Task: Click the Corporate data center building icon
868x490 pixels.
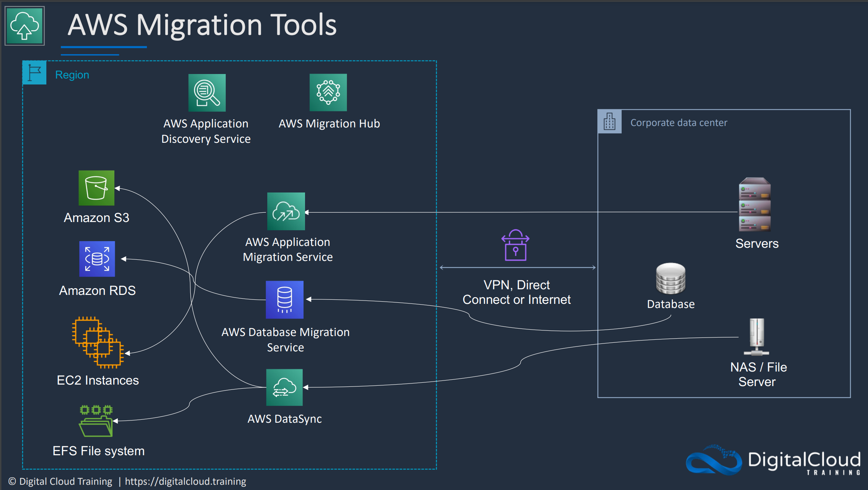Action: 609,121
